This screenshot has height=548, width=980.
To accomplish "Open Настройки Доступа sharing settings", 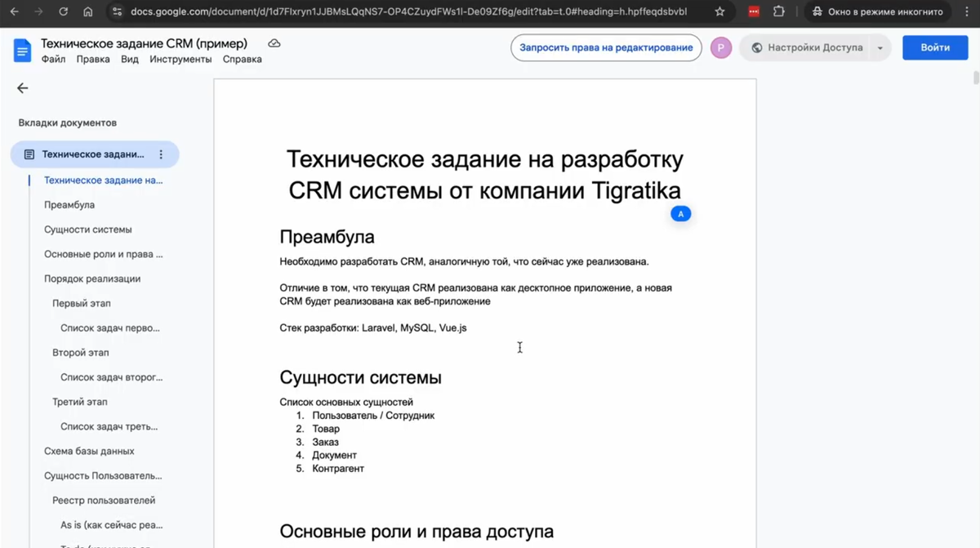I will (805, 48).
